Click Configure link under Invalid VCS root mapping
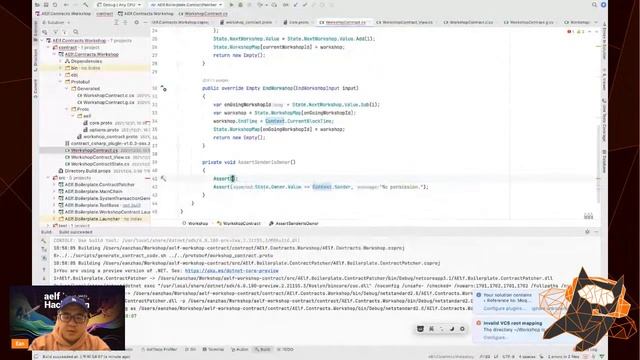This screenshot has width=640, height=360. (x=495, y=338)
